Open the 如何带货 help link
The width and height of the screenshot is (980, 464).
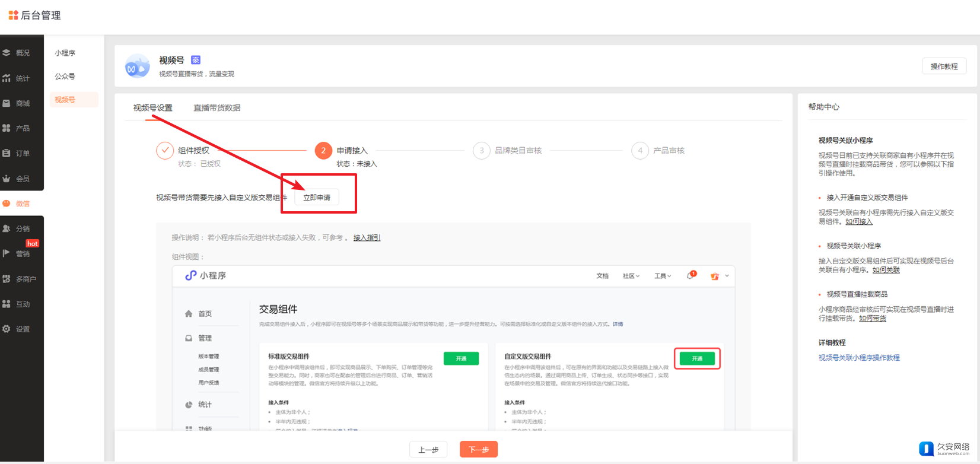[x=873, y=318]
